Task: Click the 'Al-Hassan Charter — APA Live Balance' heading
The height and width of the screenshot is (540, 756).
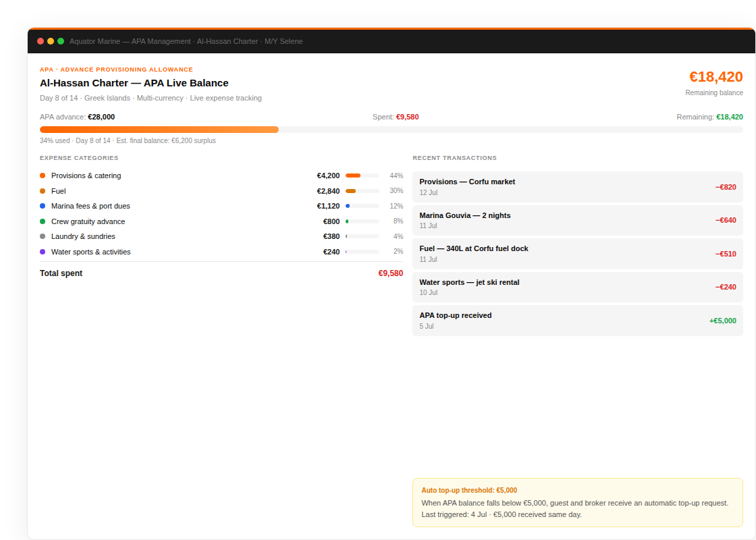Action: (134, 83)
